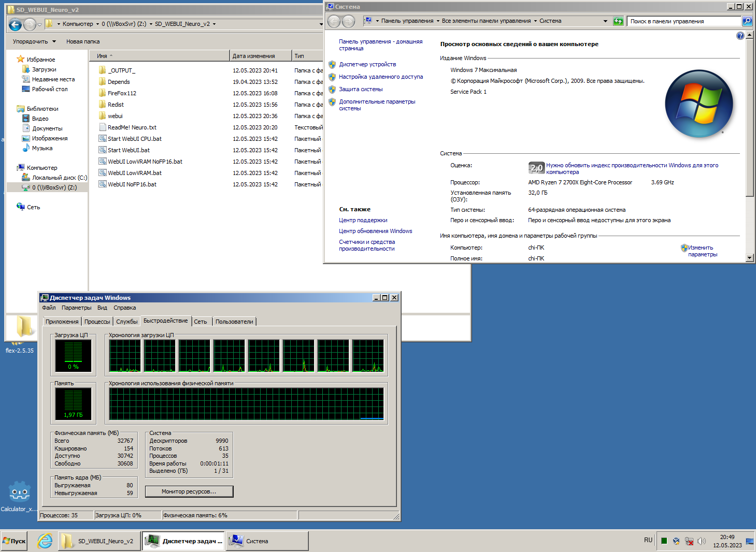
Task: Click the Центр обновления Windows link
Action: tap(375, 231)
